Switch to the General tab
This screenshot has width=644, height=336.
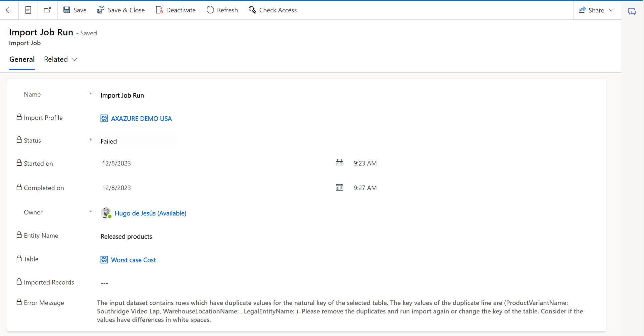coord(22,59)
